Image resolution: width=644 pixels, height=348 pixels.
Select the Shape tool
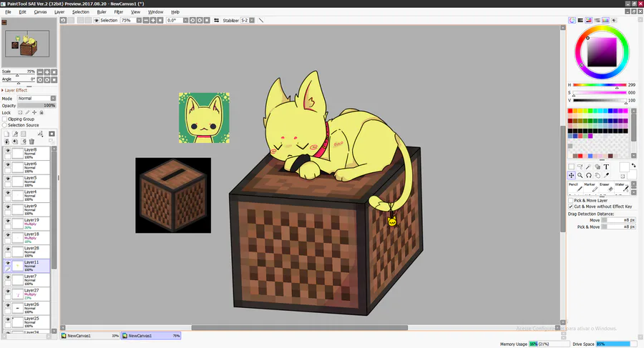pos(597,166)
